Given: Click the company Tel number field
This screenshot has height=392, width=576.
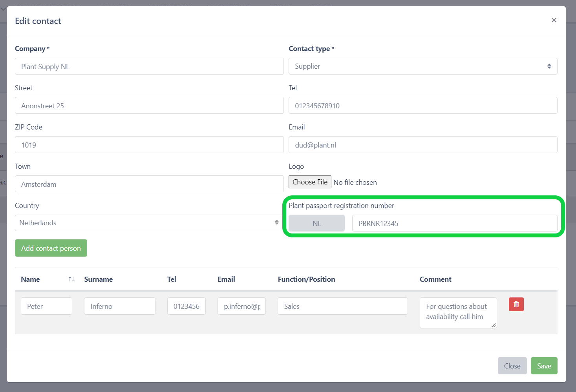Looking at the screenshot, I should (422, 106).
